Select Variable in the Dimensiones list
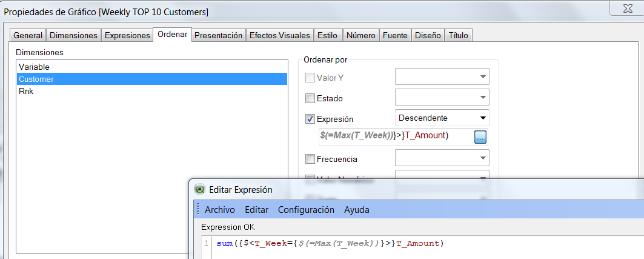 pyautogui.click(x=152, y=67)
